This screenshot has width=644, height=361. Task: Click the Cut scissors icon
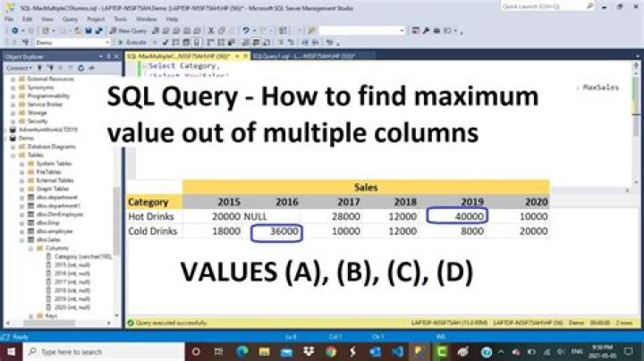click(x=211, y=30)
